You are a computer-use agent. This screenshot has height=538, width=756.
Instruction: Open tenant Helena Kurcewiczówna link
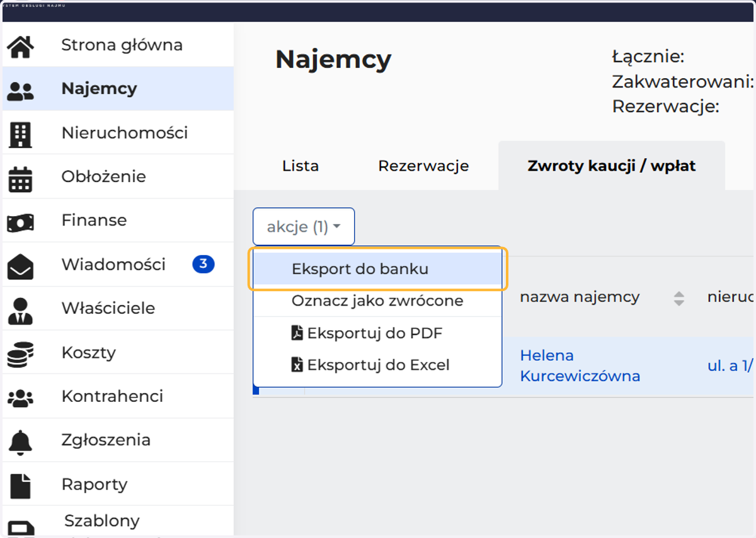(x=580, y=366)
